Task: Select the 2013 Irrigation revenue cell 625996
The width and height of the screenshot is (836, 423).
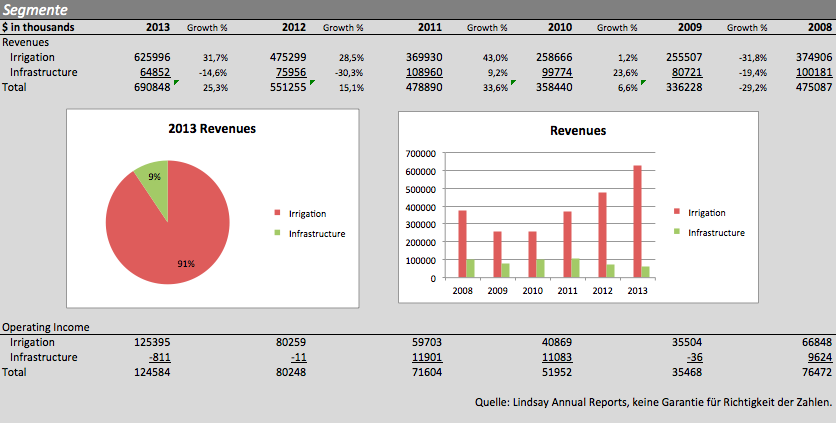Action: 150,57
